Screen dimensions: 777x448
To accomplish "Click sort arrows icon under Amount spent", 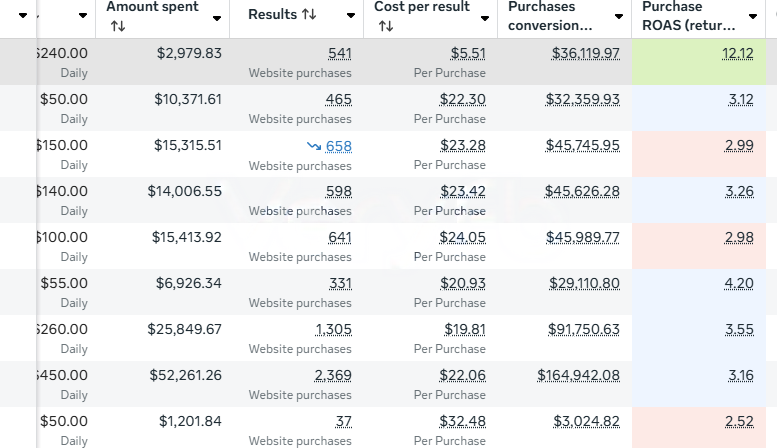I will (x=118, y=26).
